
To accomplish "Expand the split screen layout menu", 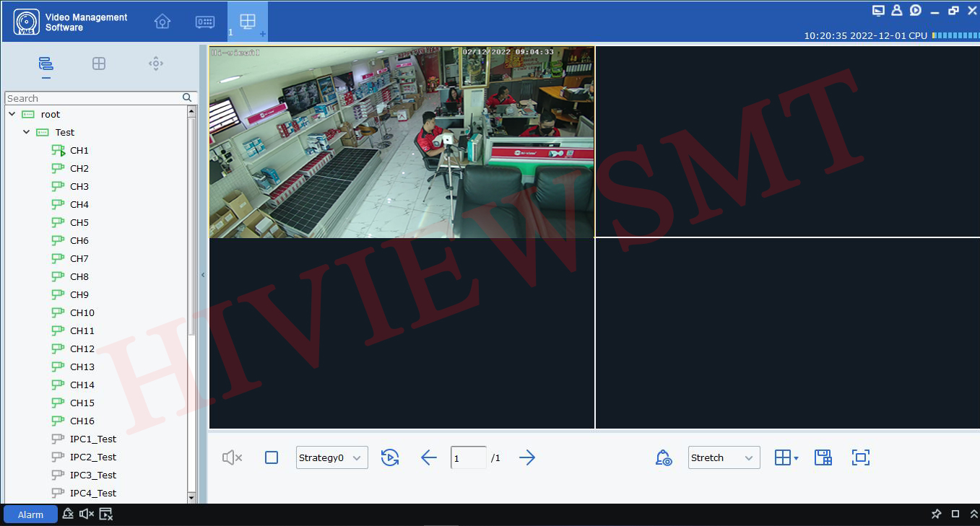I will [x=786, y=457].
